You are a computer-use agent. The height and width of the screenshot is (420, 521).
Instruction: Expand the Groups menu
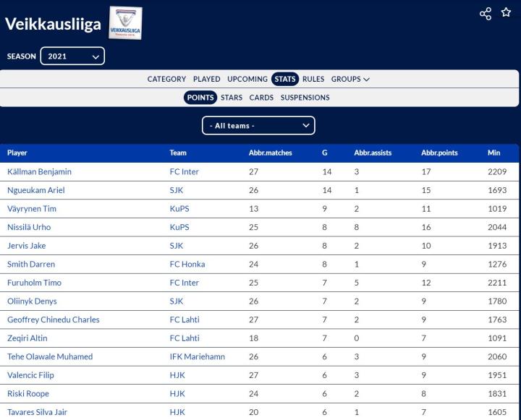pos(350,80)
